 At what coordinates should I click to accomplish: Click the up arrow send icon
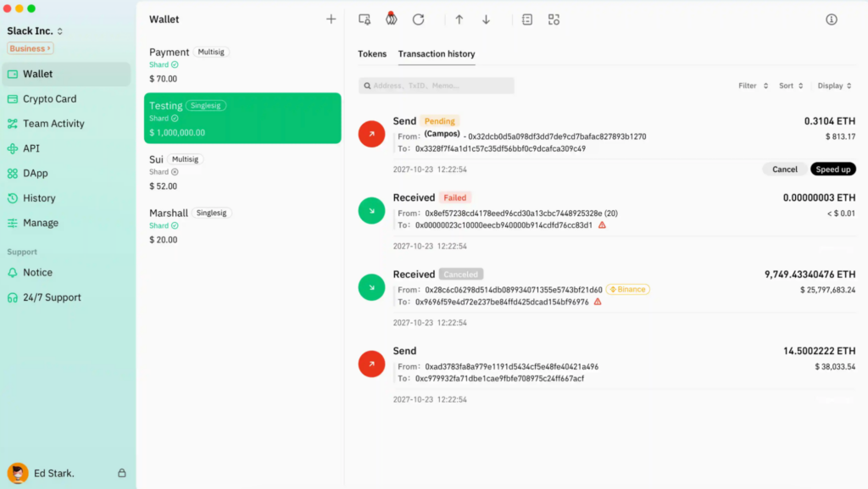pyautogui.click(x=459, y=19)
